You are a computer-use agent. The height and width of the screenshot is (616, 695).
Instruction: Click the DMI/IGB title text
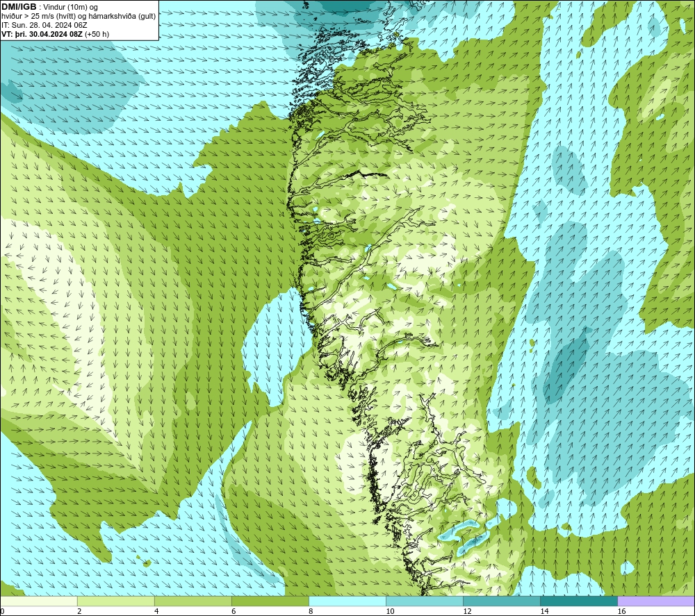(19, 7)
